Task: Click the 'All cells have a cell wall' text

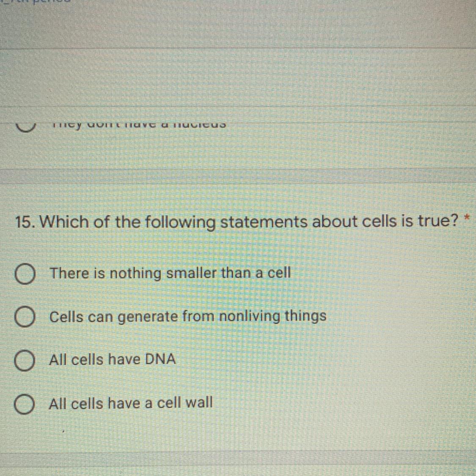Action: point(131,403)
